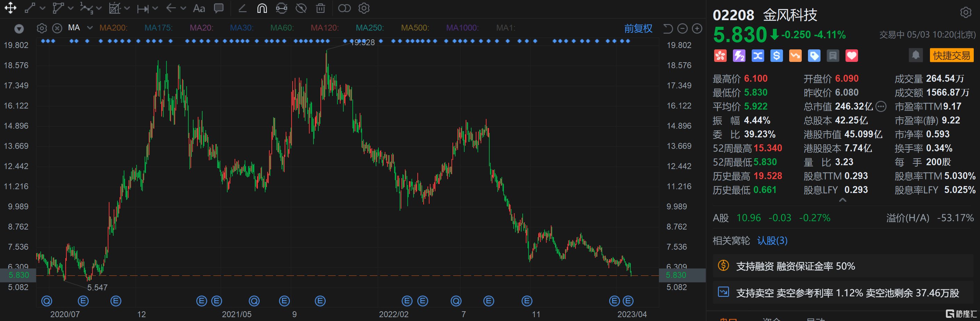Open the 支持融资 margin financing row
Screen dimensions: 980x321
pos(843,266)
